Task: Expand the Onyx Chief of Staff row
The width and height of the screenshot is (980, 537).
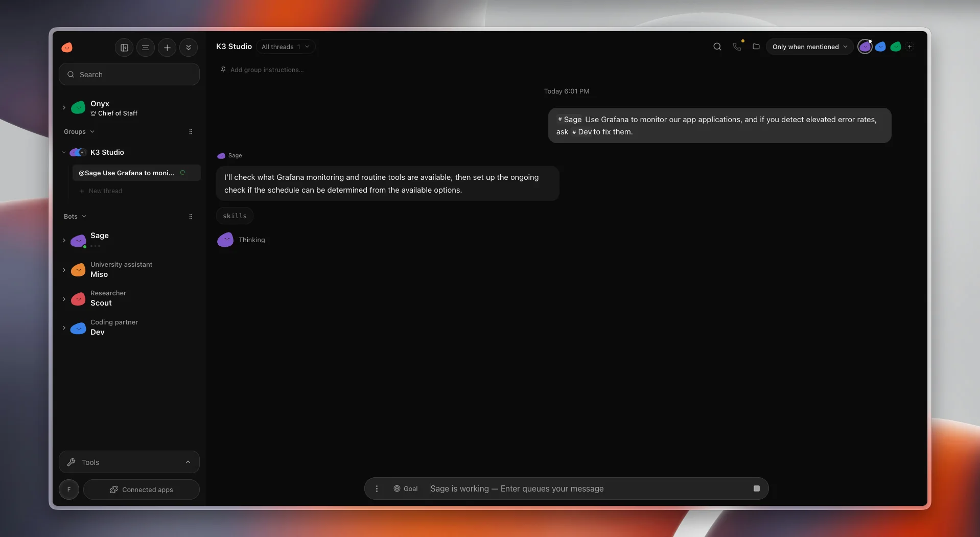Action: 64,108
